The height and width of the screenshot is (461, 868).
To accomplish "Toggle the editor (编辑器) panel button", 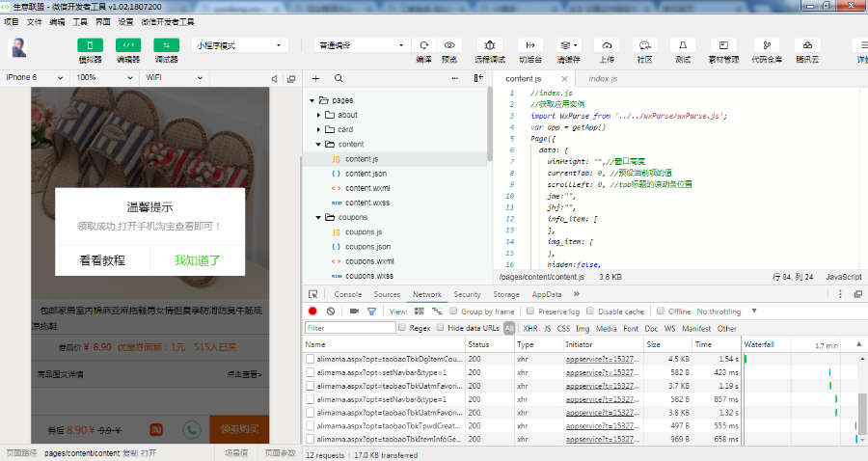I will pyautogui.click(x=128, y=45).
